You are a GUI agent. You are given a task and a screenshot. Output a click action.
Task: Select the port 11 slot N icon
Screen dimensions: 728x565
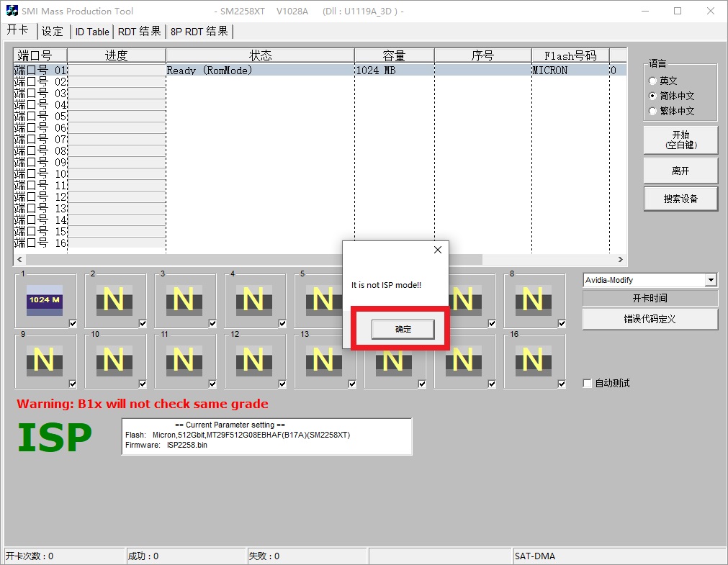[x=184, y=358]
